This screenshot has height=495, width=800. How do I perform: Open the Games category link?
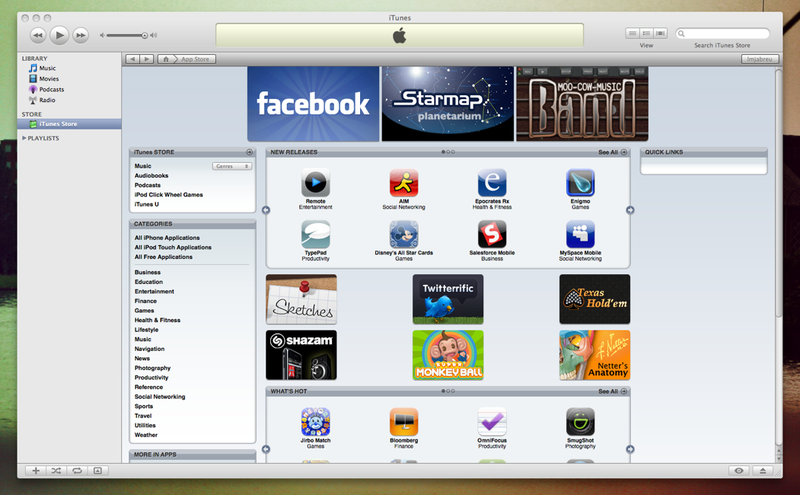144,311
